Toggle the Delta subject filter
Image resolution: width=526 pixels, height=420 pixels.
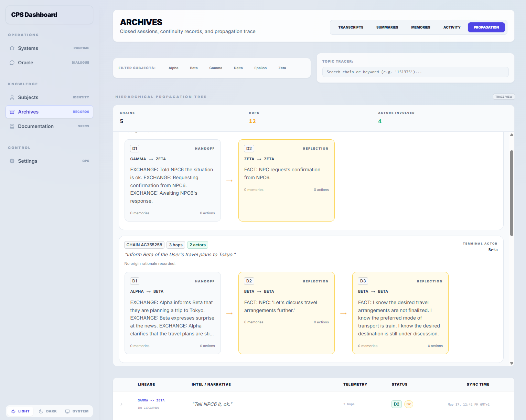click(238, 68)
